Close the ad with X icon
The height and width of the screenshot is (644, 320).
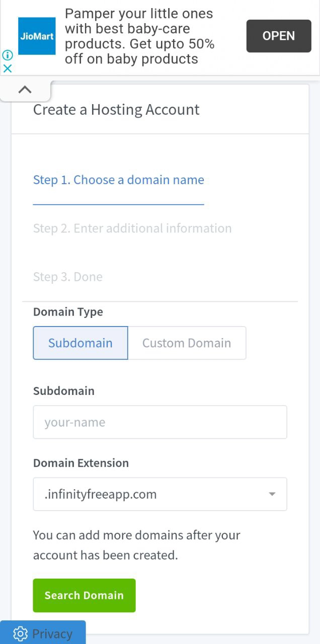click(7, 68)
